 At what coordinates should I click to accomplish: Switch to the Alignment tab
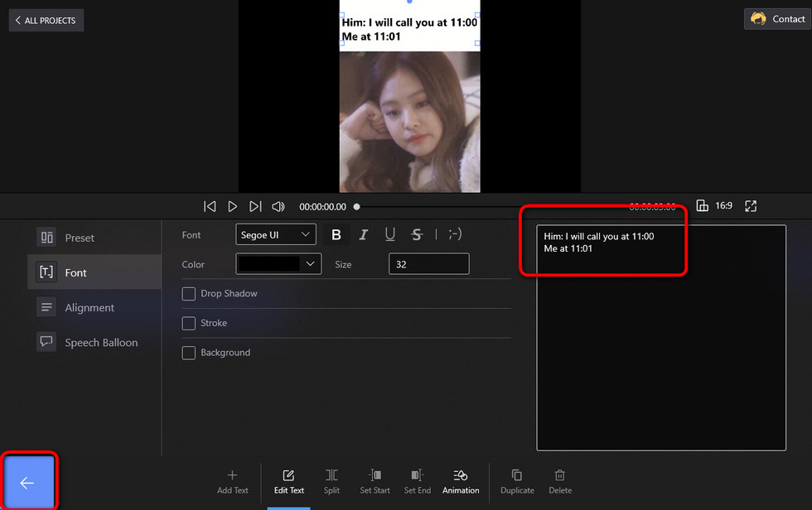coord(94,307)
